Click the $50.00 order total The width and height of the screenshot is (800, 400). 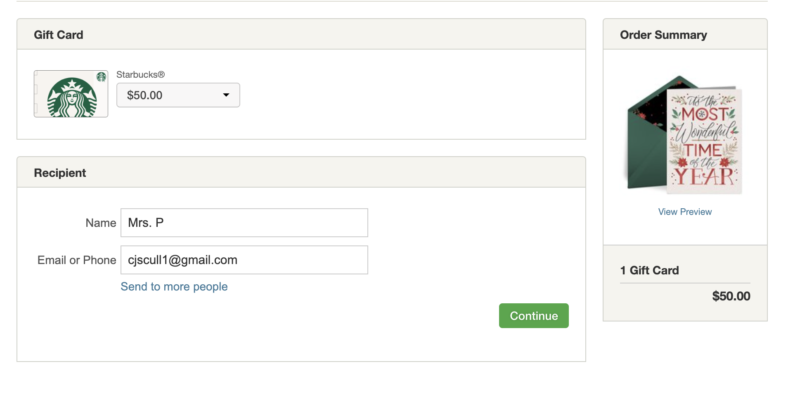731,296
